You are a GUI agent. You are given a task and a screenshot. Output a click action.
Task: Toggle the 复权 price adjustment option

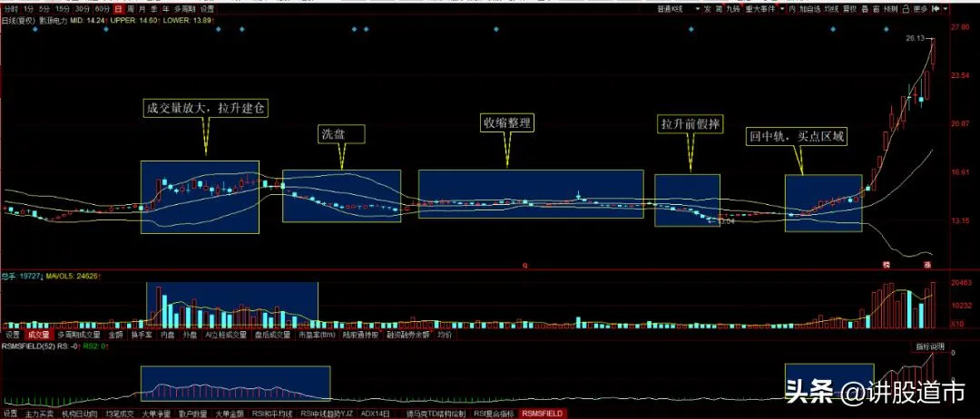pos(848,9)
